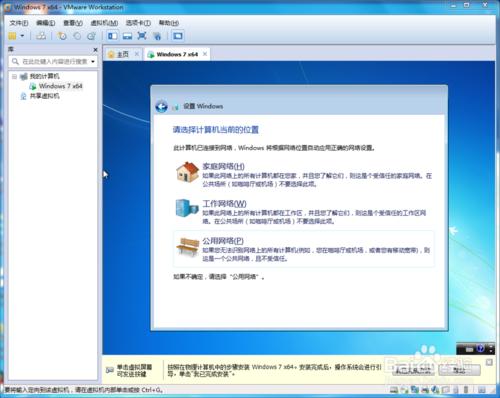
Task: Toggle the library sidebar view icon
Action: (112, 36)
